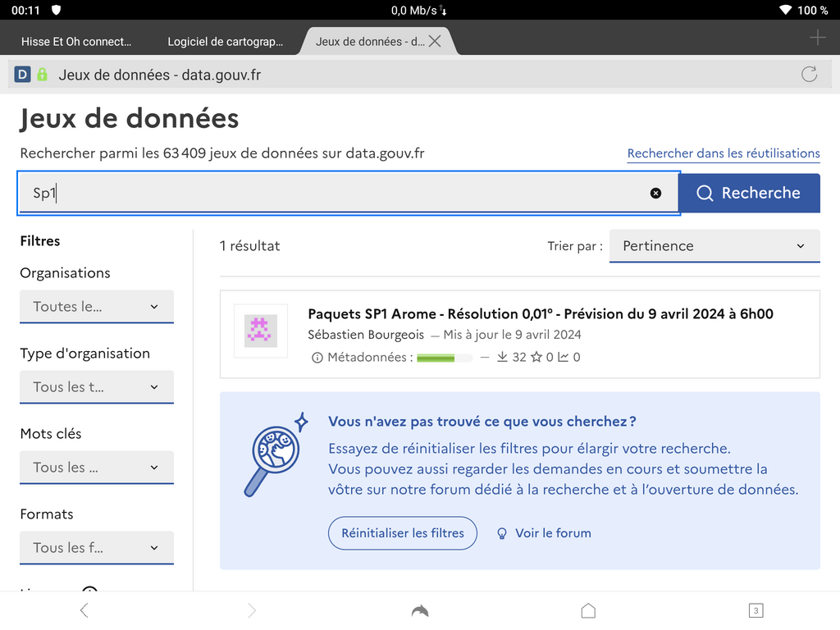Check the Wi-Fi status icon
840x630 pixels.
[785, 10]
